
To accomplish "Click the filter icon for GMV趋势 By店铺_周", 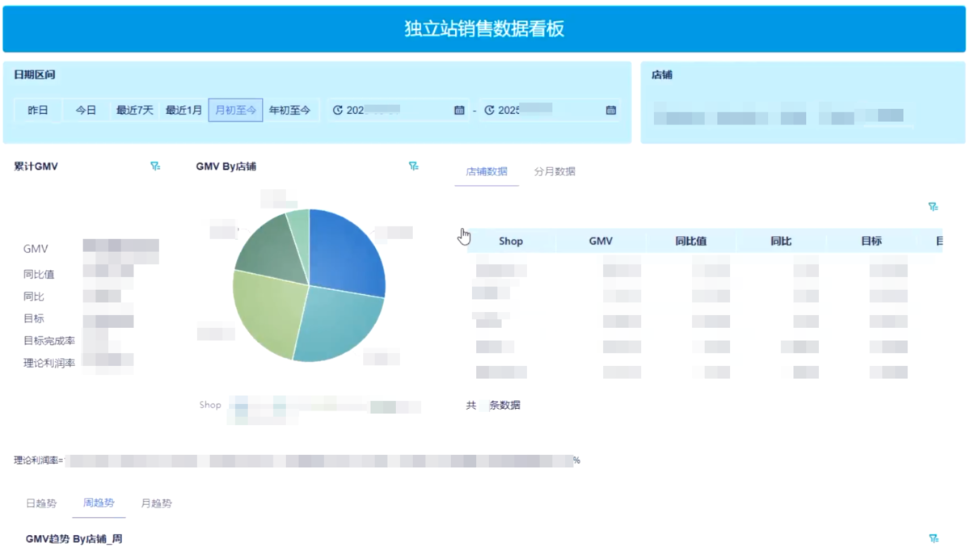I will point(934,538).
